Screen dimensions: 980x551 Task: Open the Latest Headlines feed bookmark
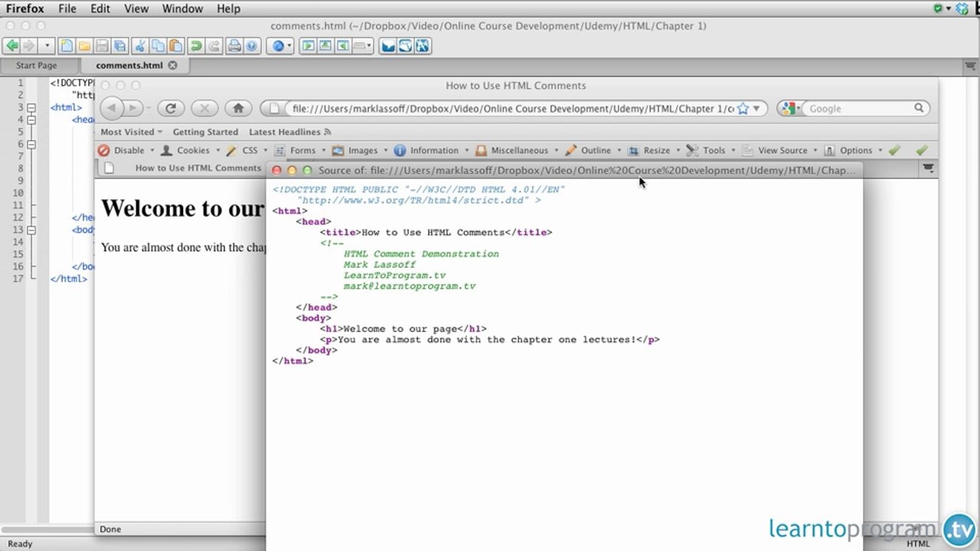(289, 132)
